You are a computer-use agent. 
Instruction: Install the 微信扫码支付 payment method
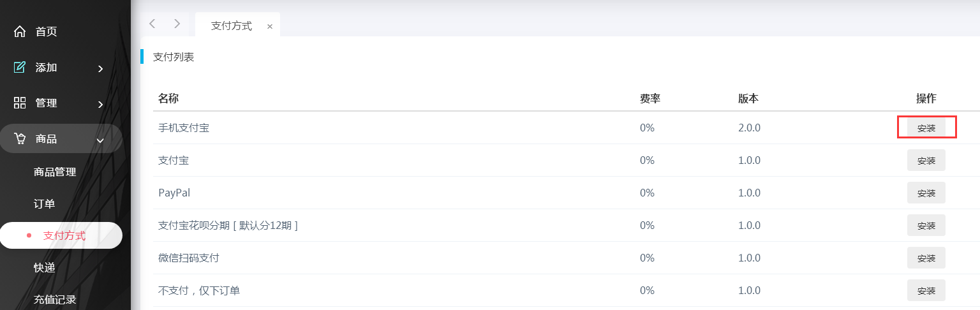click(926, 258)
